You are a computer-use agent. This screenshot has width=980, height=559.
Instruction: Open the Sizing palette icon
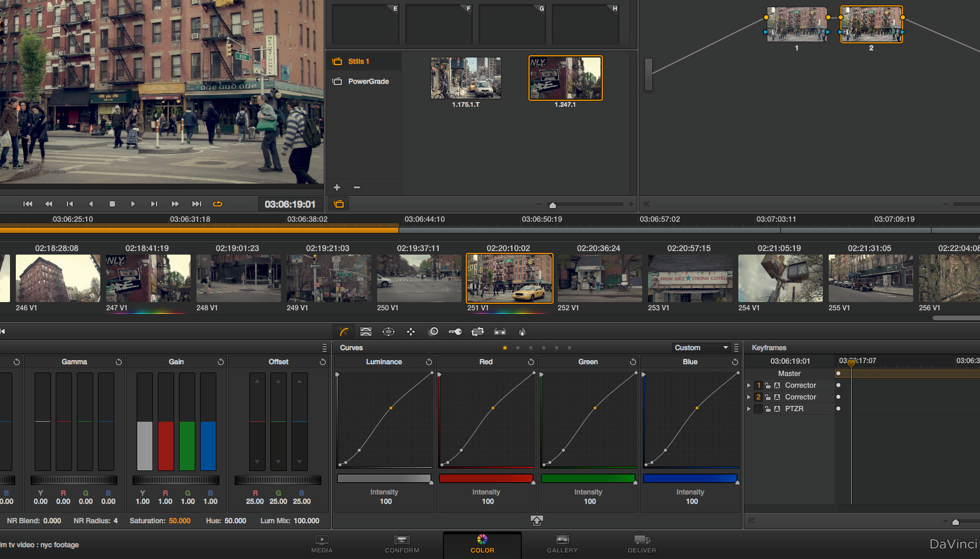coord(477,331)
